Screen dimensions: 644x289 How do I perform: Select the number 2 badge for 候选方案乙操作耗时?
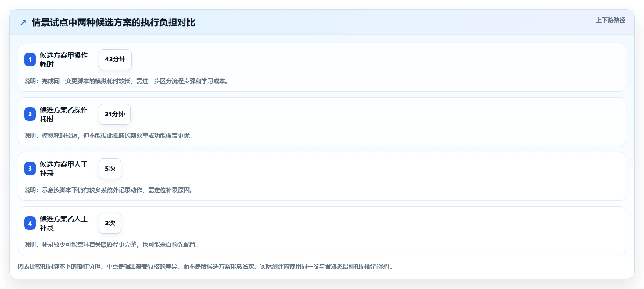30,114
